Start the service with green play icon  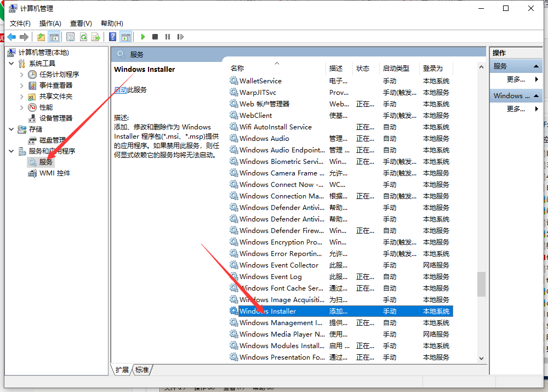point(142,37)
